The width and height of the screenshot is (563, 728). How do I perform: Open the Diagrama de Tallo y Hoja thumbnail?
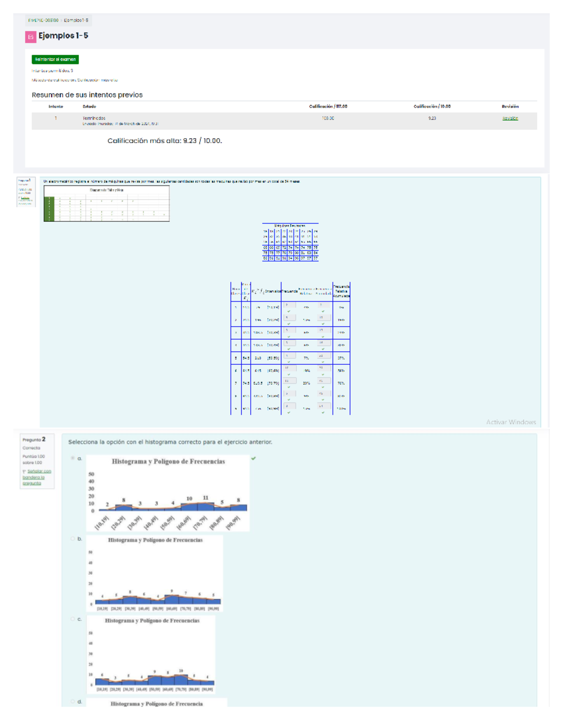[107, 203]
